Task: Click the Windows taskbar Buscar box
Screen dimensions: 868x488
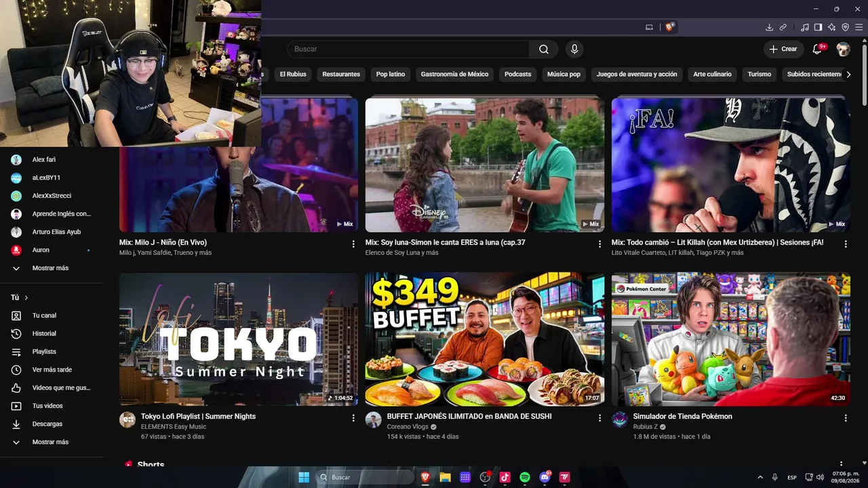Action: (366, 477)
